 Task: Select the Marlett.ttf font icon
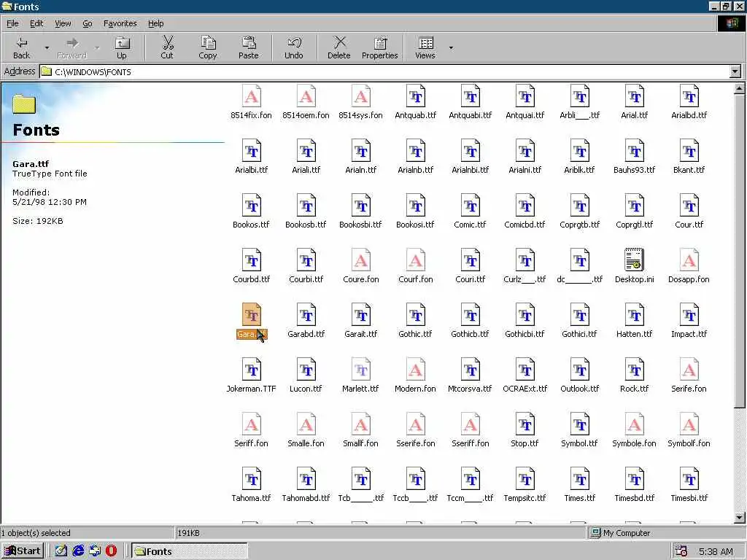tap(361, 376)
